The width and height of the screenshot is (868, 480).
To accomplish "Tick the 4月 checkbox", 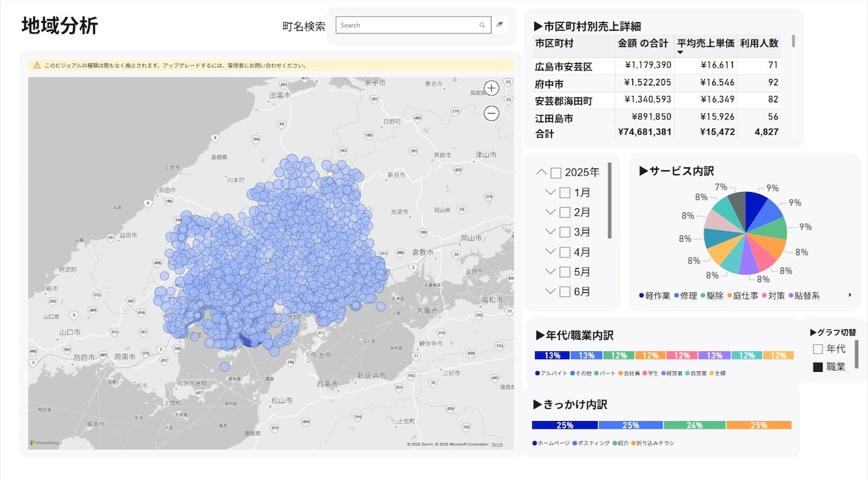I will tap(565, 252).
